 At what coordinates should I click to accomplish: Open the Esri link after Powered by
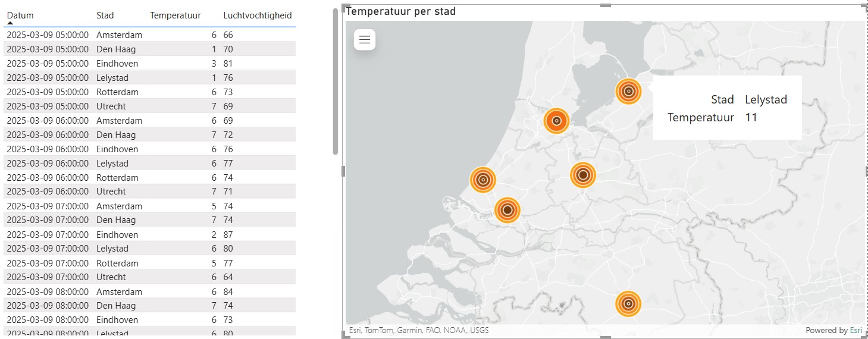pos(856,330)
